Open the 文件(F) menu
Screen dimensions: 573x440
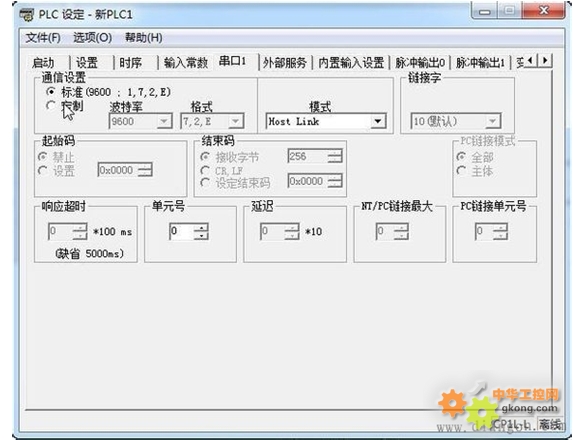43,37
